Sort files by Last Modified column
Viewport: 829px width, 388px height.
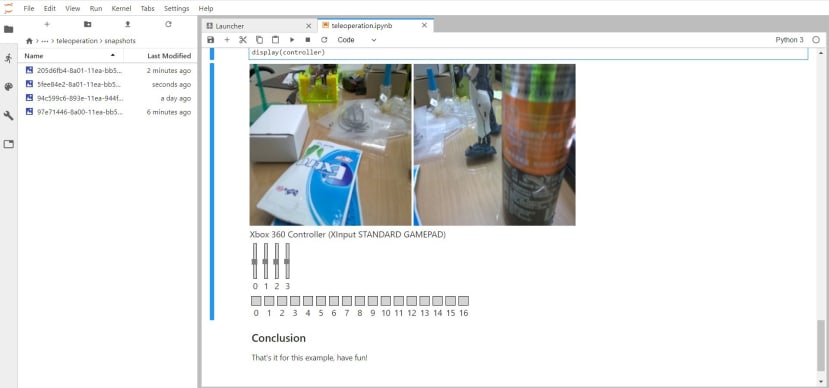coord(161,56)
